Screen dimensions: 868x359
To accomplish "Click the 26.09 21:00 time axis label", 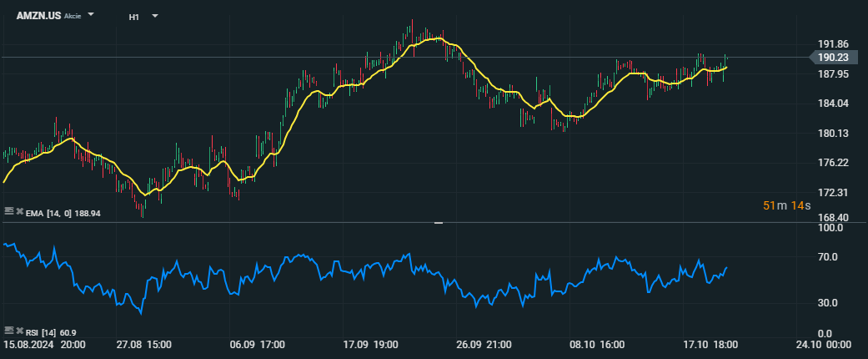I will tap(485, 344).
